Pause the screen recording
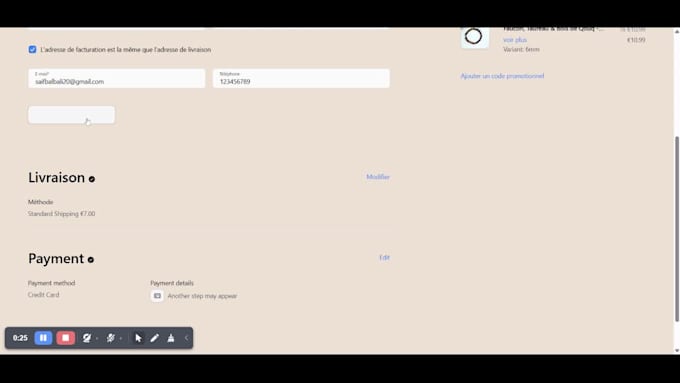The image size is (680, 383). coord(43,338)
